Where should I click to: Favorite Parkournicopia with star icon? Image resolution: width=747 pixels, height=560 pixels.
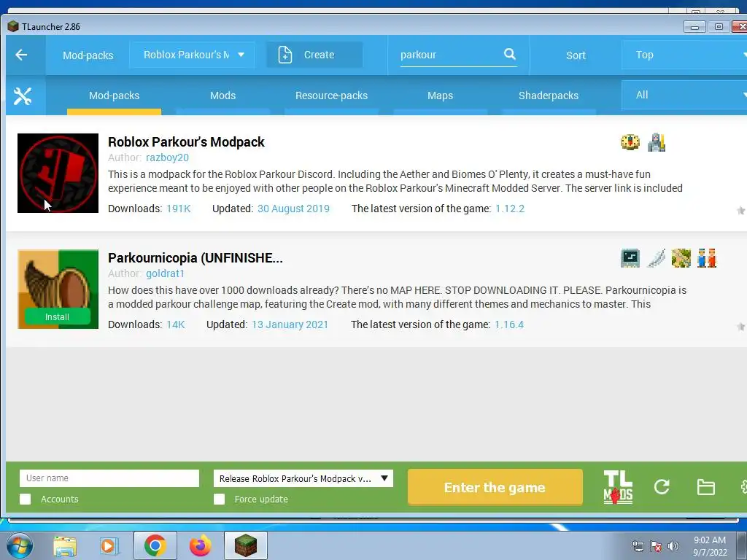[x=741, y=327]
